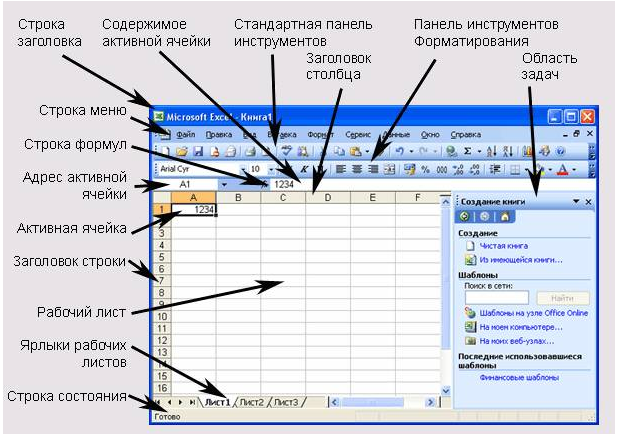
Task: Click the На моих веб-узлах… link
Action: pos(517,341)
